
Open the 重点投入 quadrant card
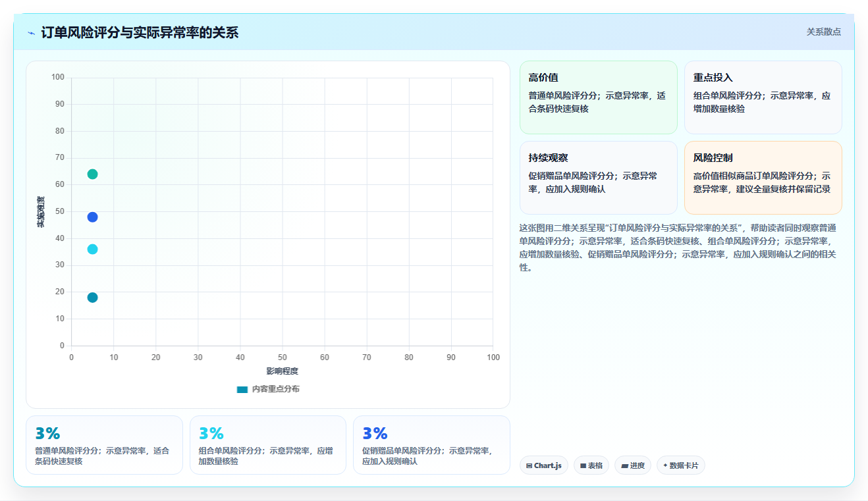pyautogui.click(x=763, y=97)
